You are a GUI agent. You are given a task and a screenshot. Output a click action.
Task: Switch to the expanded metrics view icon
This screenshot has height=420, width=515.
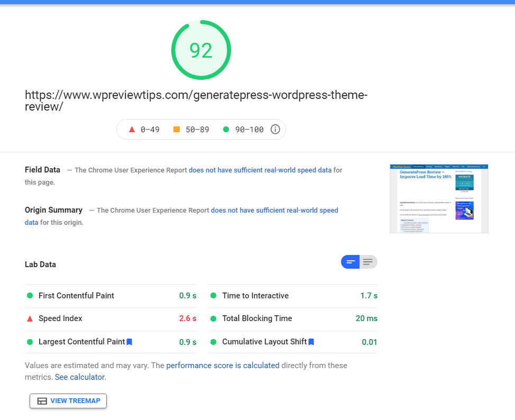[368, 261]
